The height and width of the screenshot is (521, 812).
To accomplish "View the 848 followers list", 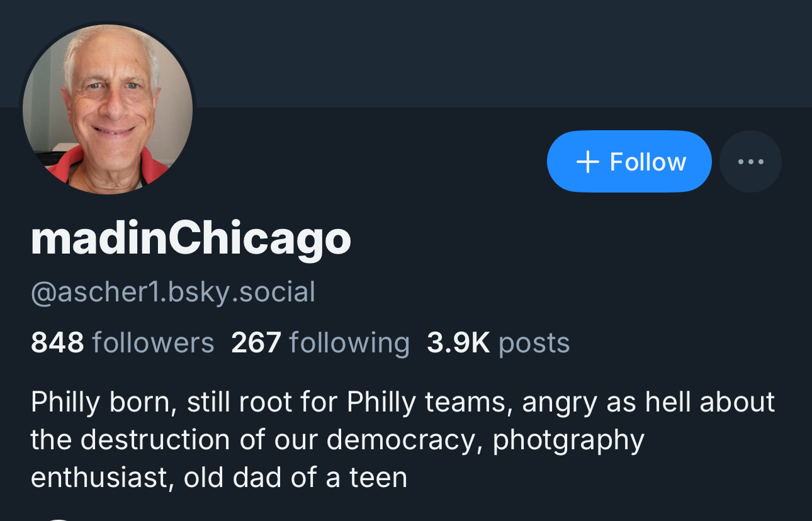I will coord(122,343).
